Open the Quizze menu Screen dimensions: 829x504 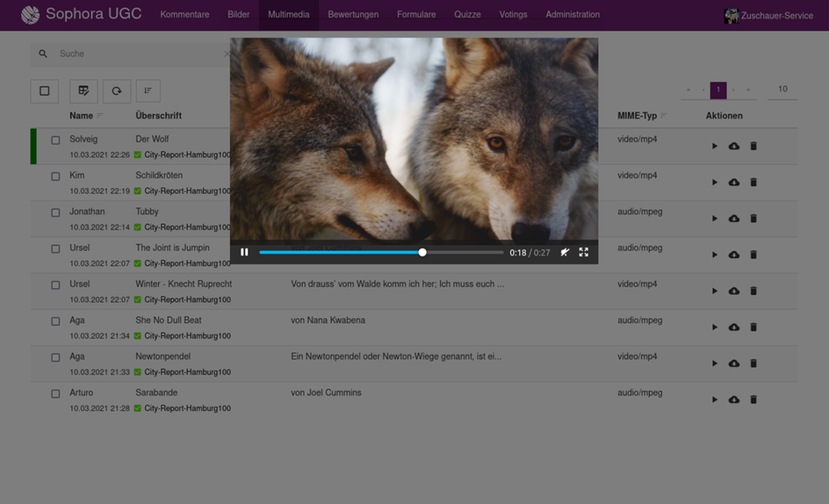pos(467,15)
